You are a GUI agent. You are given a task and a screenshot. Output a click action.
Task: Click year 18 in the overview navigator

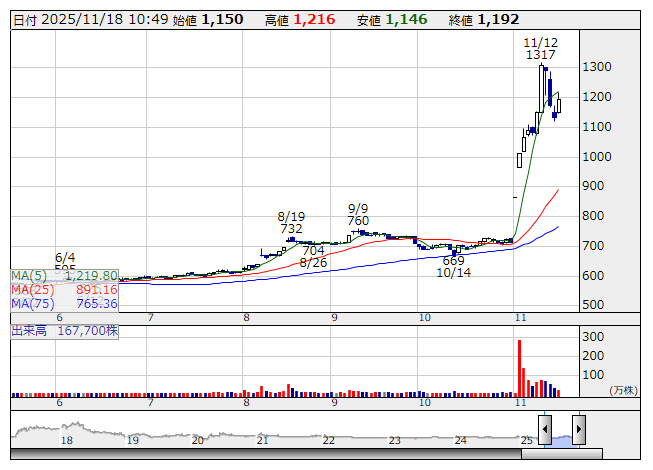[67, 440]
